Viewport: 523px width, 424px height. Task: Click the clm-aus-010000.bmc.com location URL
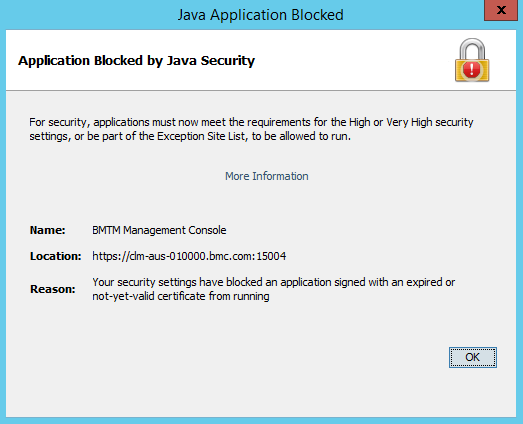tap(189, 256)
